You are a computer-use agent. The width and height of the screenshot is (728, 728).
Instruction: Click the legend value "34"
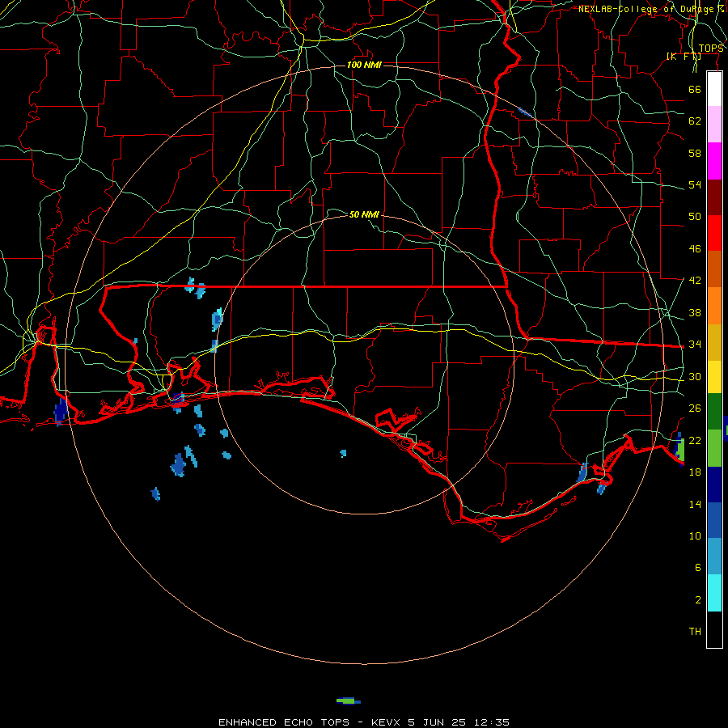coord(695,345)
